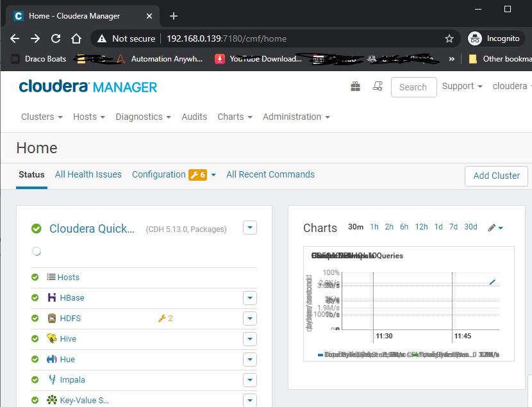This screenshot has height=407, width=532.
Task: Select the Impala service icon
Action: 51,379
